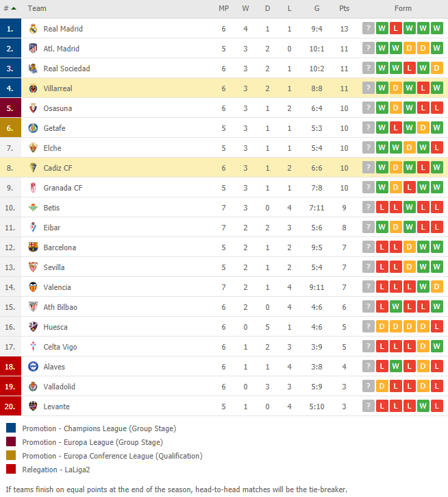Viewport: 448px width, 497px height.
Task: Click the Barcelona club crest icon
Action: pos(33,247)
